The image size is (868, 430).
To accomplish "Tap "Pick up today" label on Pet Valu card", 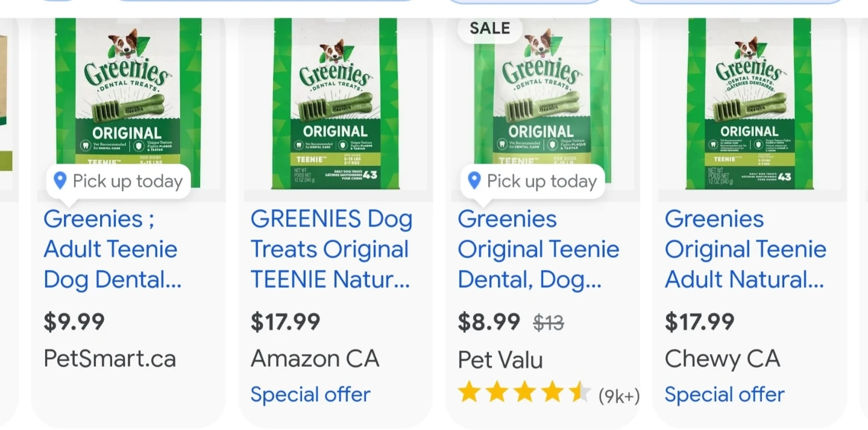I will point(541,181).
